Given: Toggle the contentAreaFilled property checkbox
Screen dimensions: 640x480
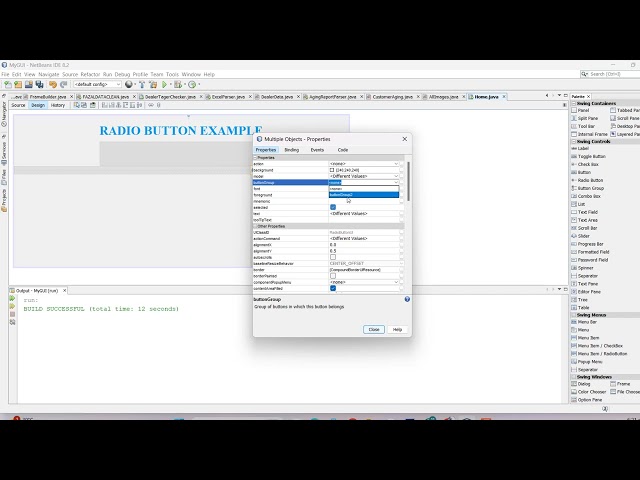Looking at the screenshot, I should click(x=333, y=288).
